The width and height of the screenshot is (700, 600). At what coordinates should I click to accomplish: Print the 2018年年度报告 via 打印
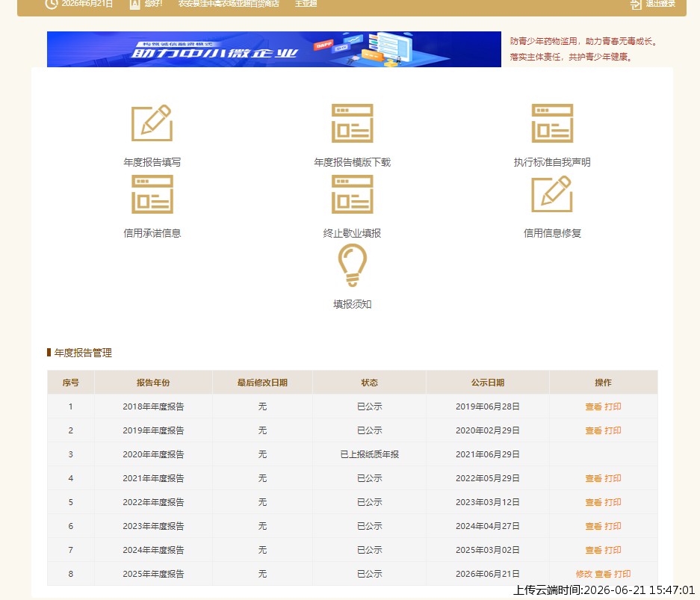(613, 406)
